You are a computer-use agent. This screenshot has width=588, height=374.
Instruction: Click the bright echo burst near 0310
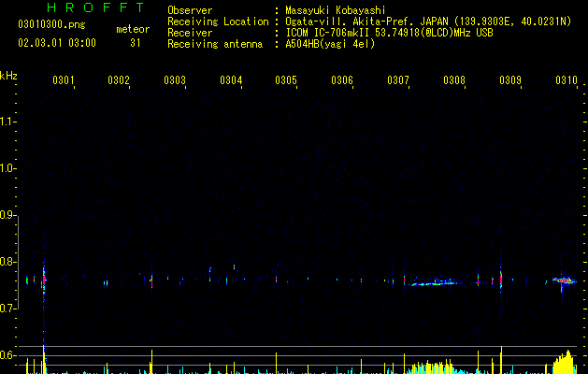(x=565, y=281)
